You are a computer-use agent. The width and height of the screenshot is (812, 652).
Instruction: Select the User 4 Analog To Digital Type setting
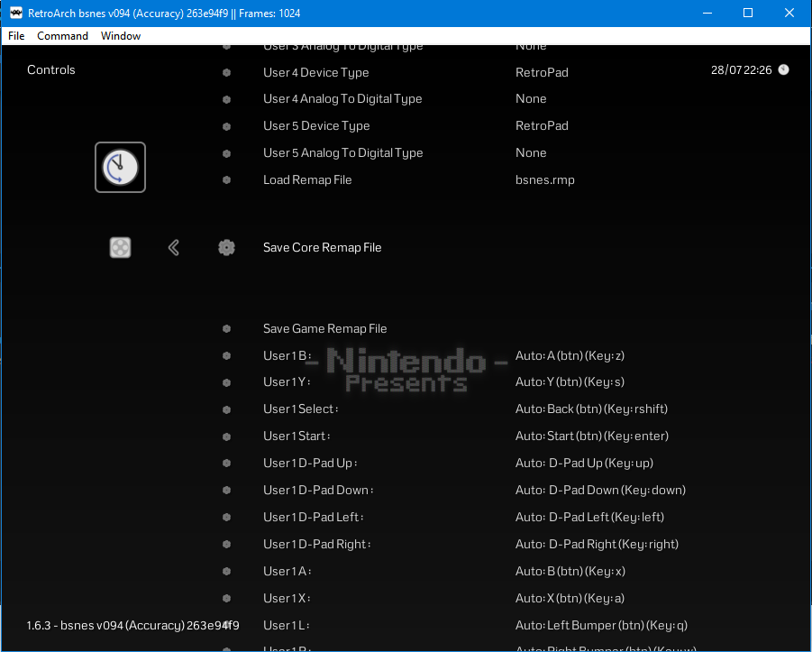[342, 99]
